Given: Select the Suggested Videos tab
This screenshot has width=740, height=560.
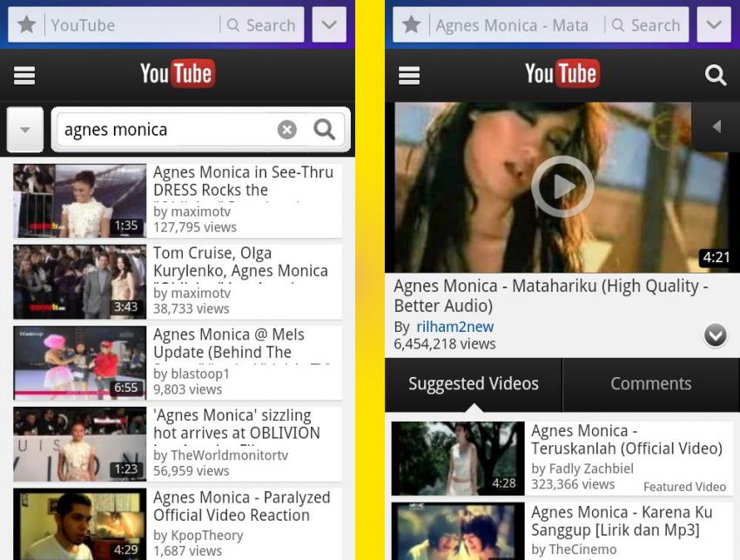Looking at the screenshot, I should point(474,384).
